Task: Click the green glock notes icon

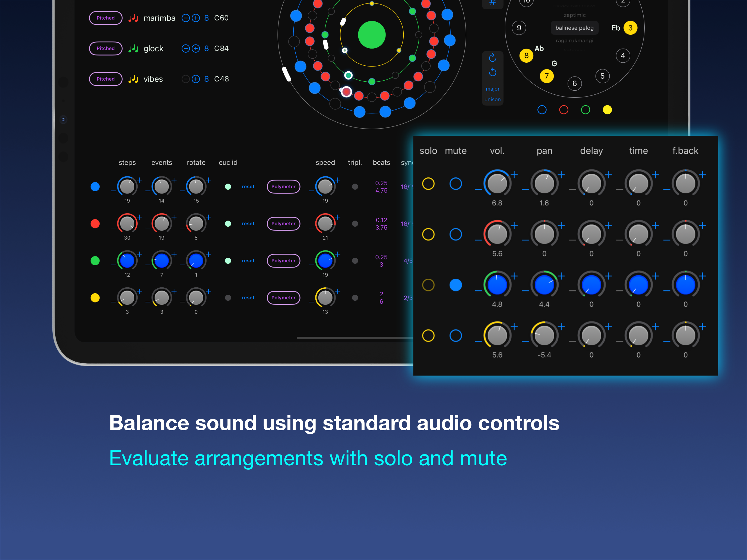Action: point(133,49)
